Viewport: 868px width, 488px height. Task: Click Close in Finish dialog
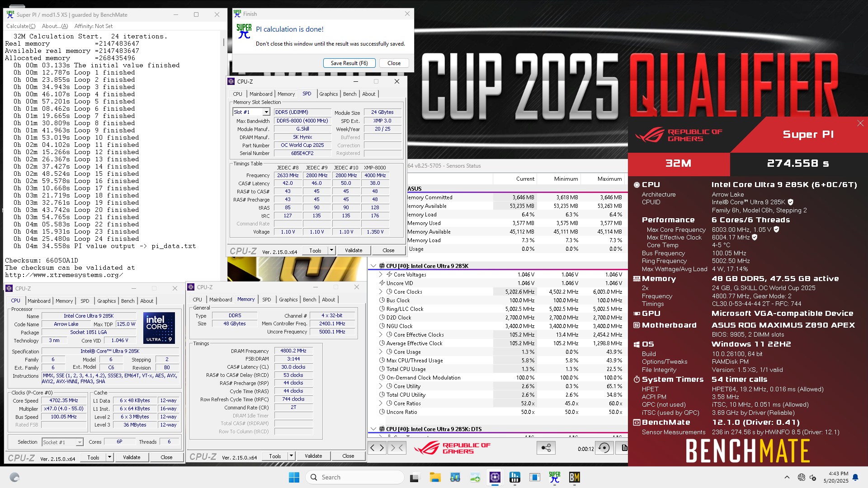[394, 63]
